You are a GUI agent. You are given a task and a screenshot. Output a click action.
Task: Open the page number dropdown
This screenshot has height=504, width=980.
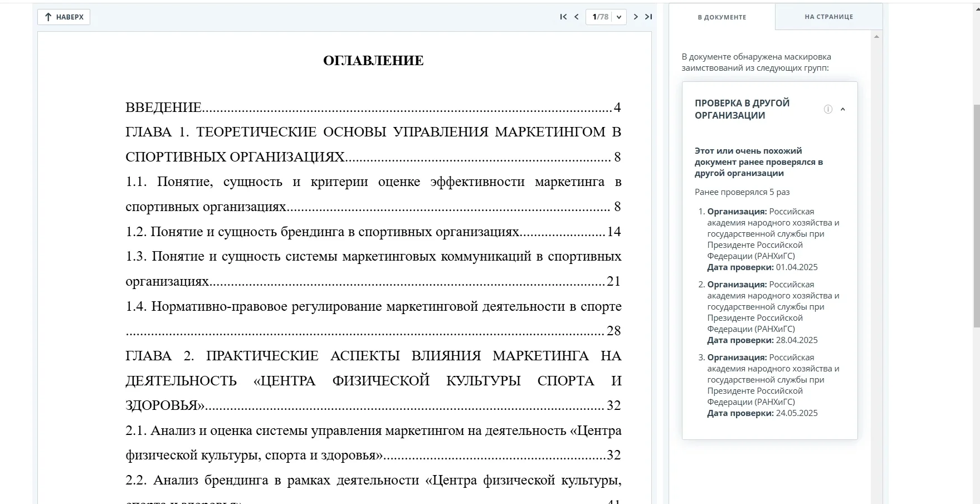[619, 17]
